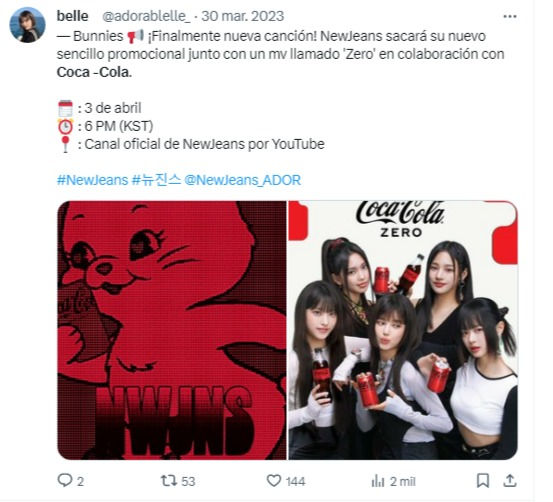The image size is (553, 502).
Task: Open the red NWJNS bunny image
Action: pos(172,330)
